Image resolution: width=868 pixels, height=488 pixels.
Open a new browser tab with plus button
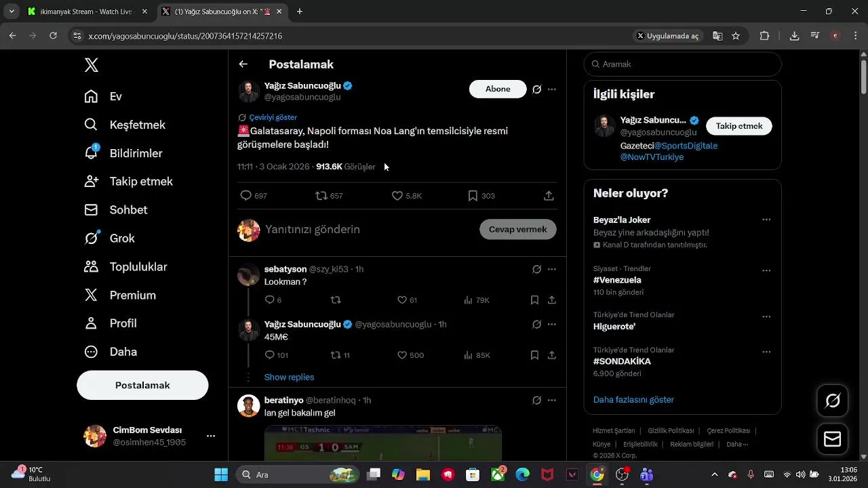click(x=300, y=12)
